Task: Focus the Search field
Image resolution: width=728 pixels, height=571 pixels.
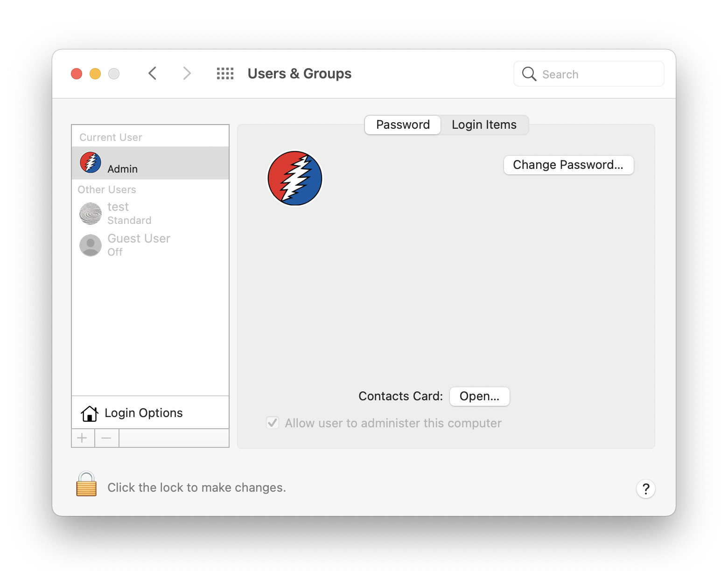Action: pos(589,74)
